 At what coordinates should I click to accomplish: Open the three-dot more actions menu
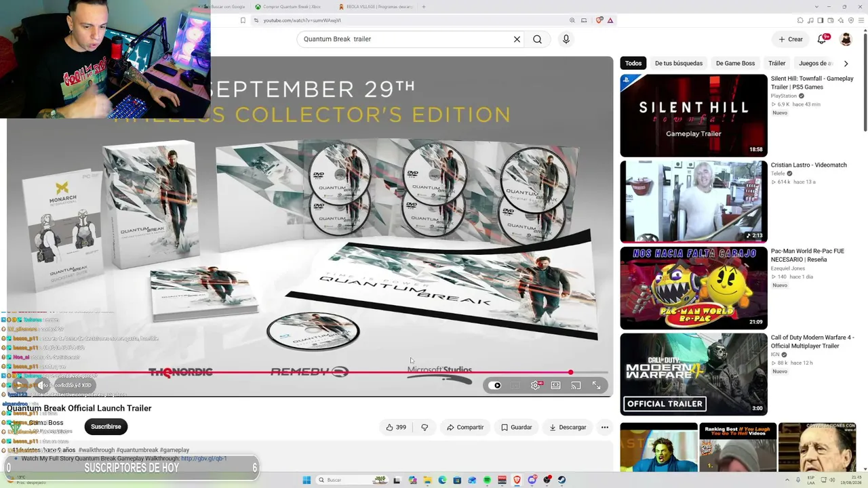coord(605,428)
